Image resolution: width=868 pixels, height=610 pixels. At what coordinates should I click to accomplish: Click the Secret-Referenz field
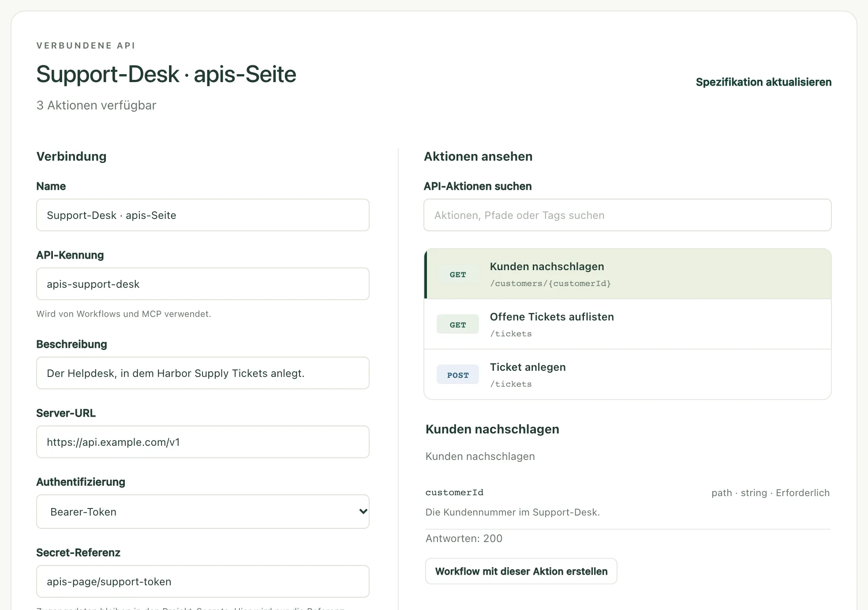[x=203, y=581]
